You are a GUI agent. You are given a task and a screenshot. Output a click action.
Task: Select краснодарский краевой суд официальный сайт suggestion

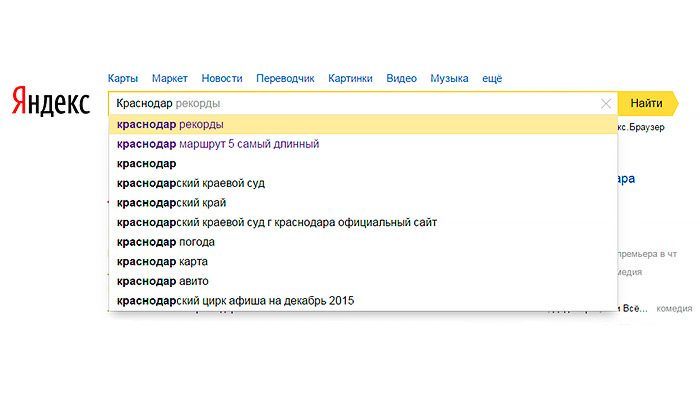pyautogui.click(x=363, y=222)
